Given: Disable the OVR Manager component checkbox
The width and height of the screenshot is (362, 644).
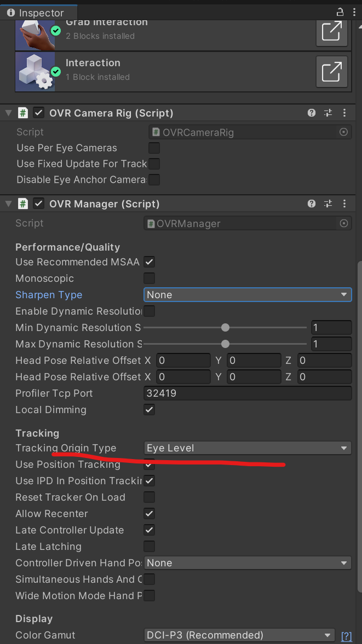Looking at the screenshot, I should coord(39,204).
